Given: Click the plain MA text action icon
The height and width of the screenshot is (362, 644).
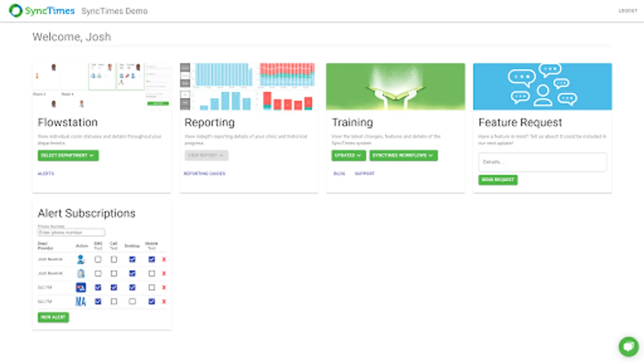Looking at the screenshot, I should (81, 301).
